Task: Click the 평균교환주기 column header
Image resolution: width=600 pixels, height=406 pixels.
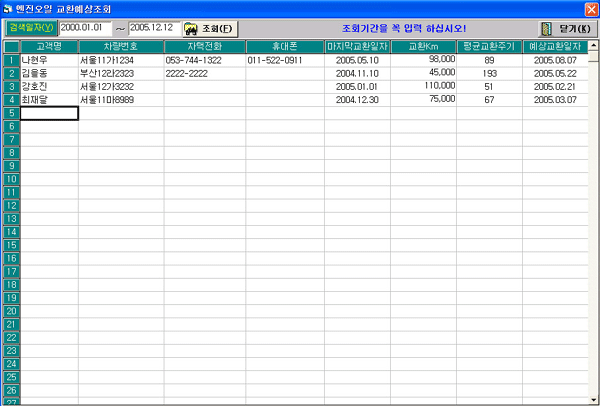Action: click(x=489, y=47)
